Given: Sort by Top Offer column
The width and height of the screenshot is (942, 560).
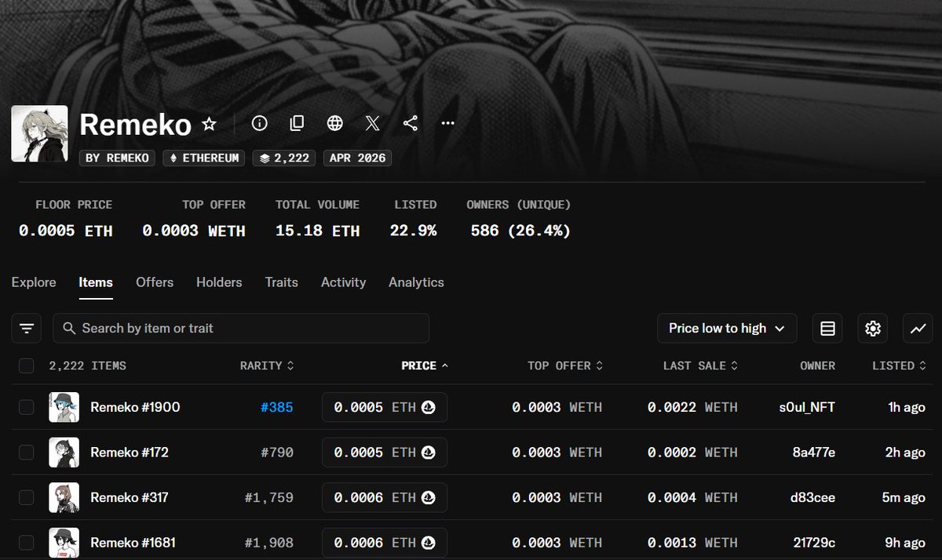Looking at the screenshot, I should [x=565, y=365].
